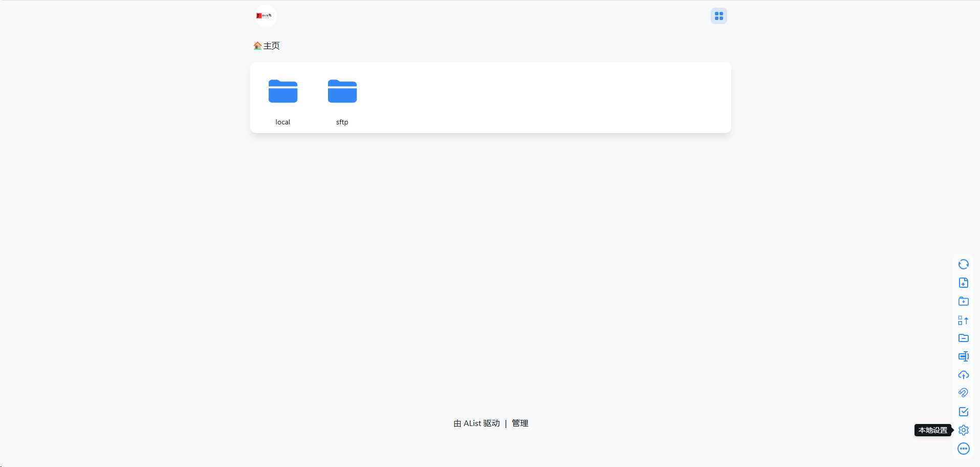Click the refresh icon in the right toolbar
The width and height of the screenshot is (980, 467).
pos(963,264)
